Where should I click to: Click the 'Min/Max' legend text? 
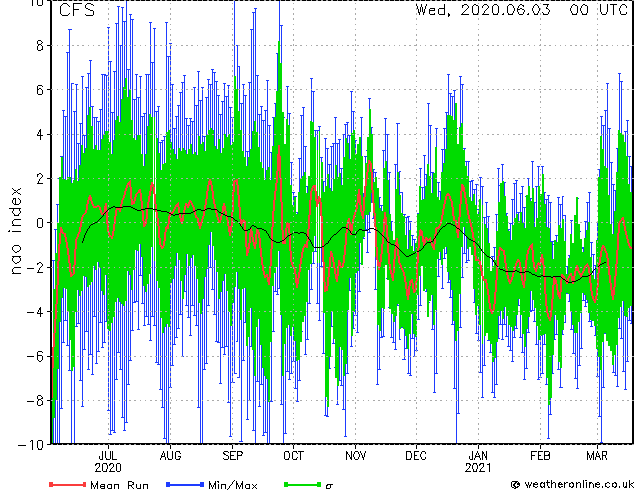click(x=233, y=485)
